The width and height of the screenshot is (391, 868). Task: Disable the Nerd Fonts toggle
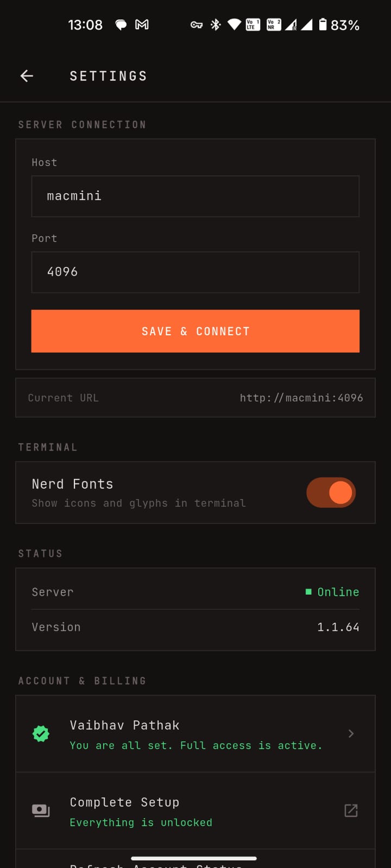tap(331, 492)
